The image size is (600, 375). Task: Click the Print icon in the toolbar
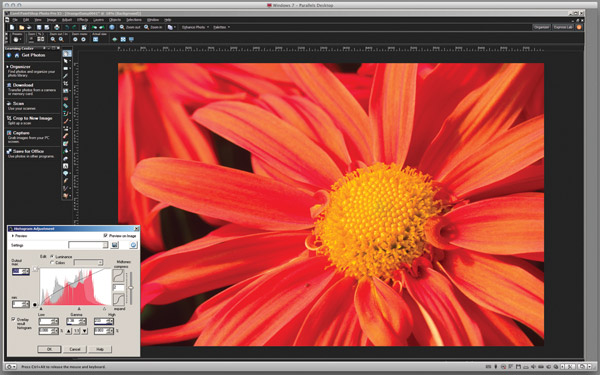coord(57,27)
